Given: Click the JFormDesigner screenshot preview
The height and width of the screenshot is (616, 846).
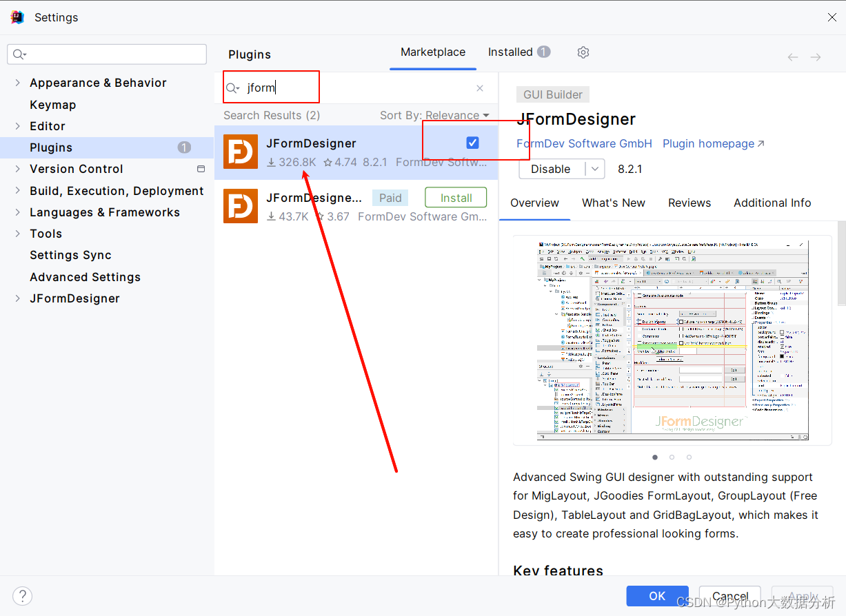Looking at the screenshot, I should 672,340.
